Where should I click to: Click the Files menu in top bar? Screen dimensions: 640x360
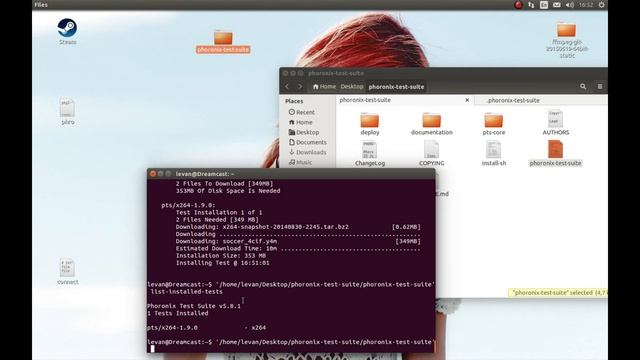[41, 5]
